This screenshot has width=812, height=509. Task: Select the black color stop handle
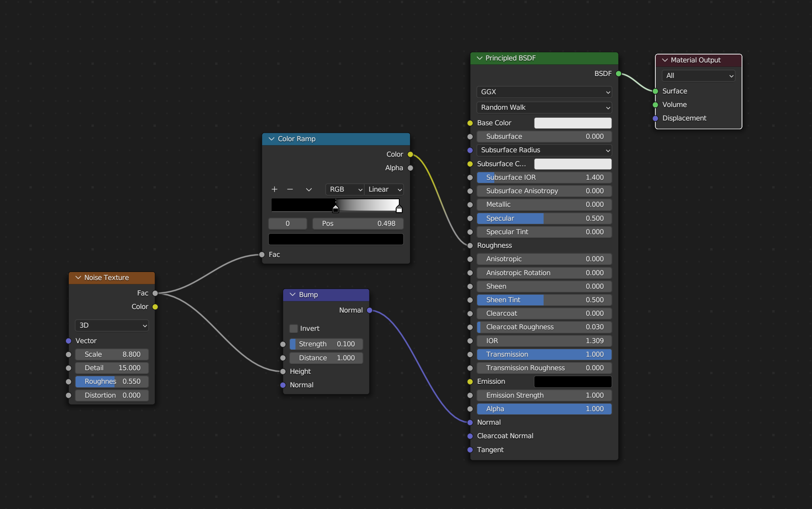click(336, 209)
